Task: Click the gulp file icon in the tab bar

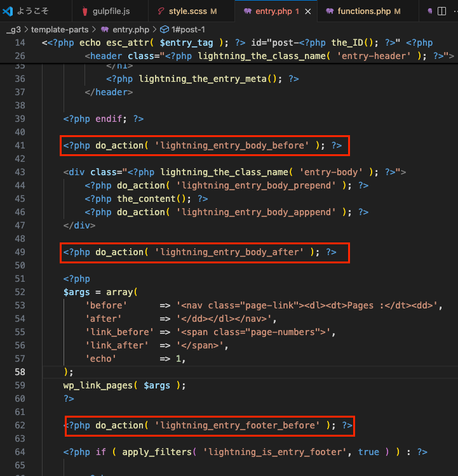Action: click(86, 11)
